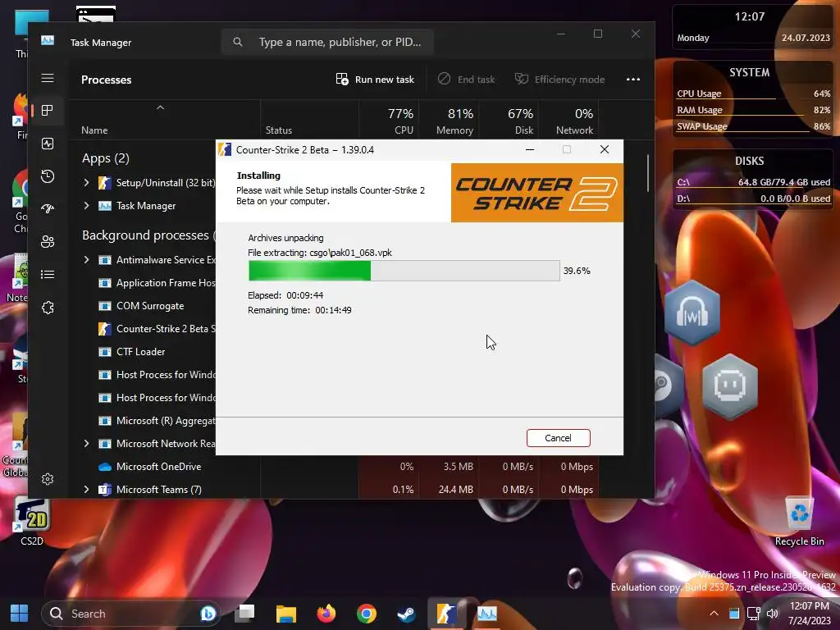The width and height of the screenshot is (840, 630).
Task: Focus the Task Manager search field
Action: (327, 42)
